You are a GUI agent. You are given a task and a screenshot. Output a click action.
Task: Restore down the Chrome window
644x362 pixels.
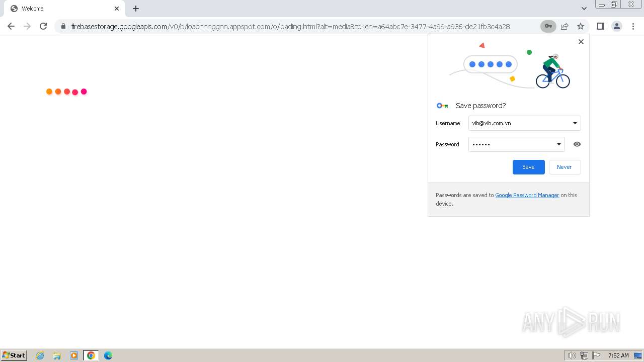(614, 5)
